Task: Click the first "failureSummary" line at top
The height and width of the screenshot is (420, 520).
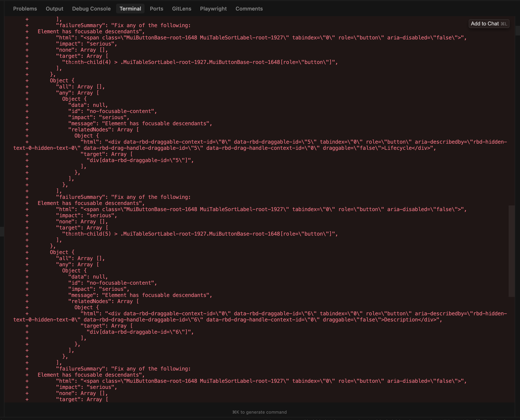Action: 123,25
